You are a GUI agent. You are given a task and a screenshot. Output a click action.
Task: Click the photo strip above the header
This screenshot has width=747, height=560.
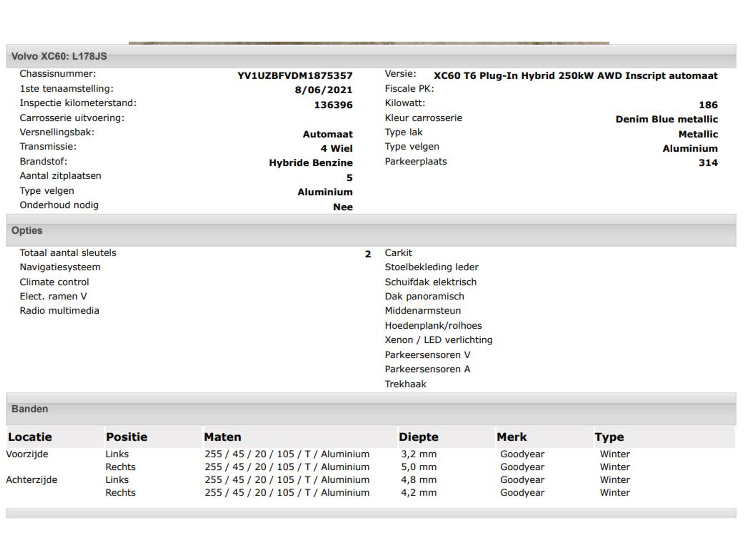click(x=369, y=43)
